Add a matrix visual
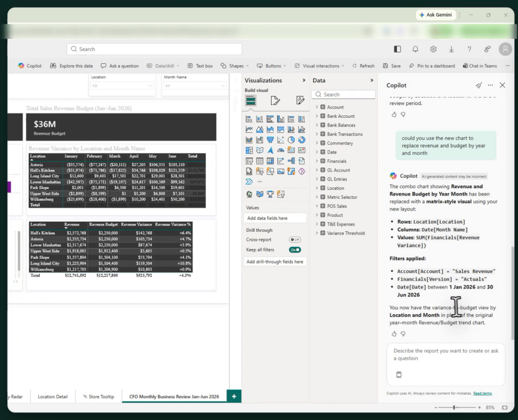Viewport: 518px width, 420px height. pos(270,161)
